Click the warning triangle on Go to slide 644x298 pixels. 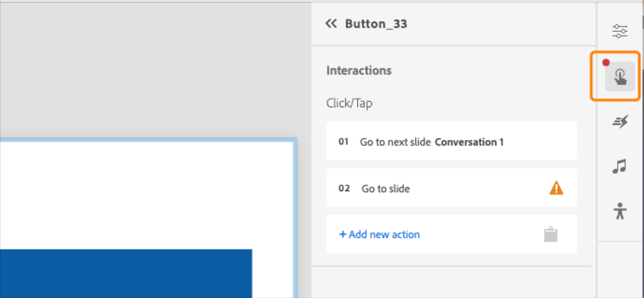555,188
